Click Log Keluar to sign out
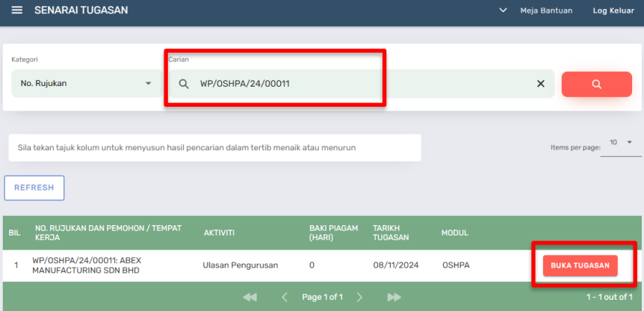 613,10
